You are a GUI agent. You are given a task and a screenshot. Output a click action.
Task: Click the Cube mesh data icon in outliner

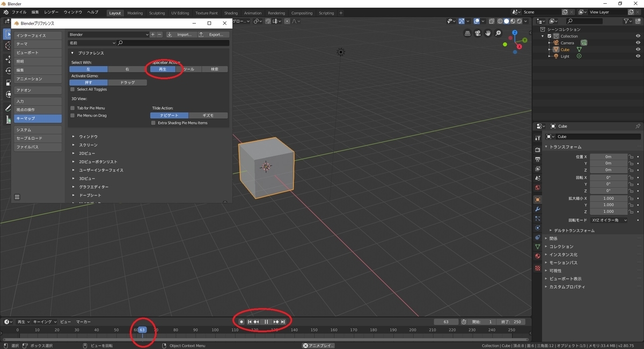[579, 49]
